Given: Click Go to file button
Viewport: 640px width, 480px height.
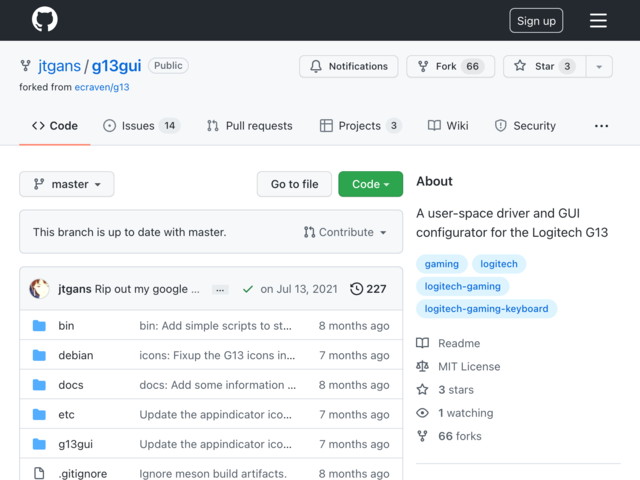Looking at the screenshot, I should coord(294,184).
